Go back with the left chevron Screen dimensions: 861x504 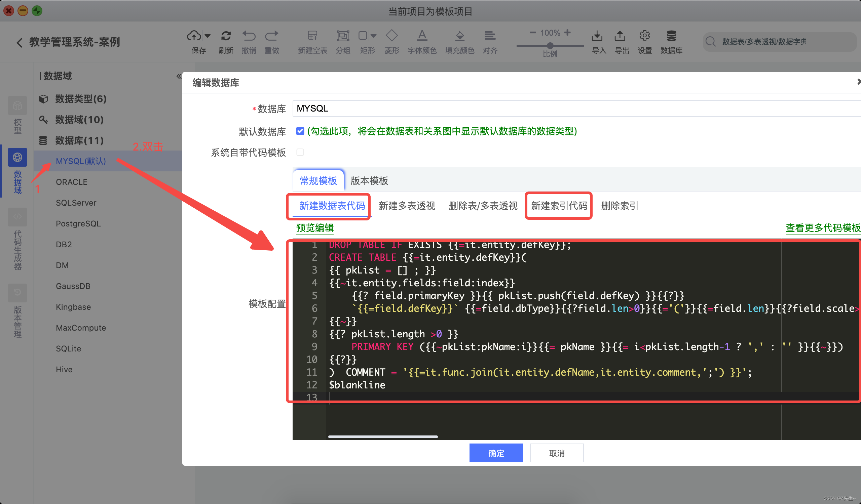click(20, 42)
